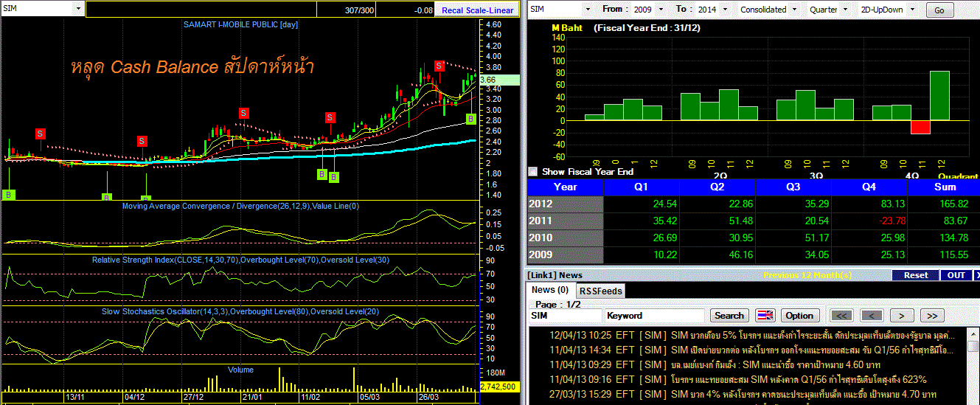Screen dimensions: 980x405
Task: Click the Q2 column header
Action: pos(717,187)
